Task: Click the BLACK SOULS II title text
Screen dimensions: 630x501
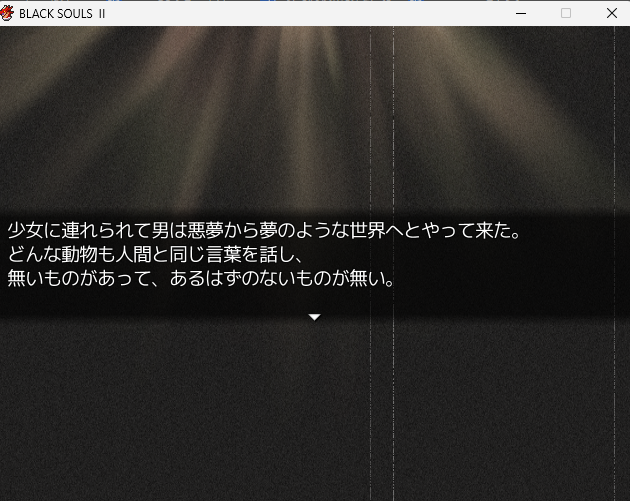Action: point(62,14)
